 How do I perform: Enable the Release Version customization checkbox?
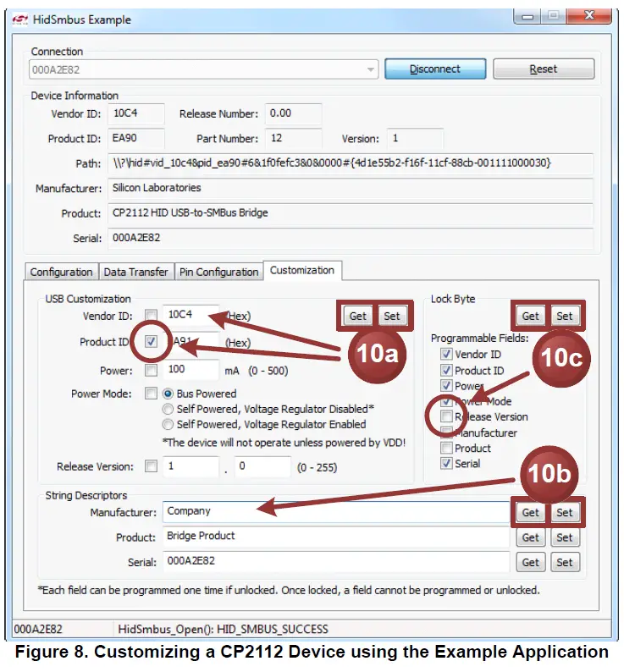pos(151,466)
